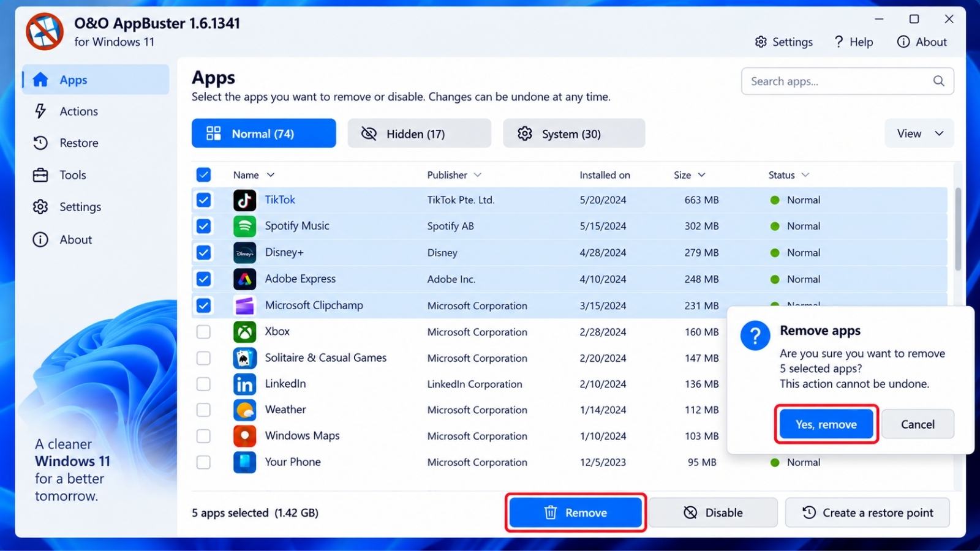Open Restore in the sidebar
980x551 pixels.
point(96,143)
